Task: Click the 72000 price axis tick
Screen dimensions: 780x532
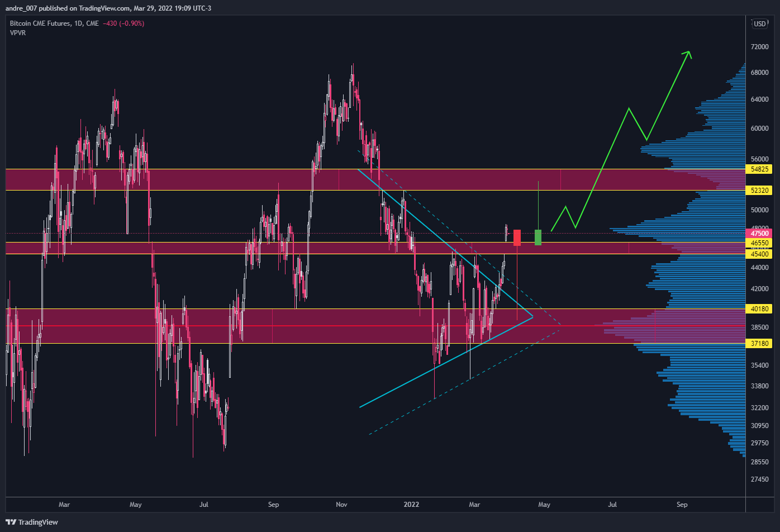Action: pos(760,47)
